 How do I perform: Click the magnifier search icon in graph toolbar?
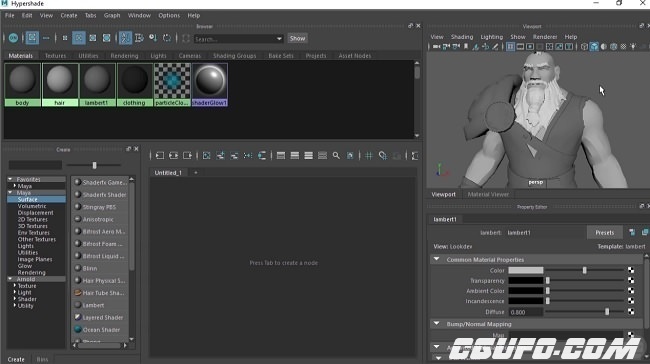tap(336, 155)
